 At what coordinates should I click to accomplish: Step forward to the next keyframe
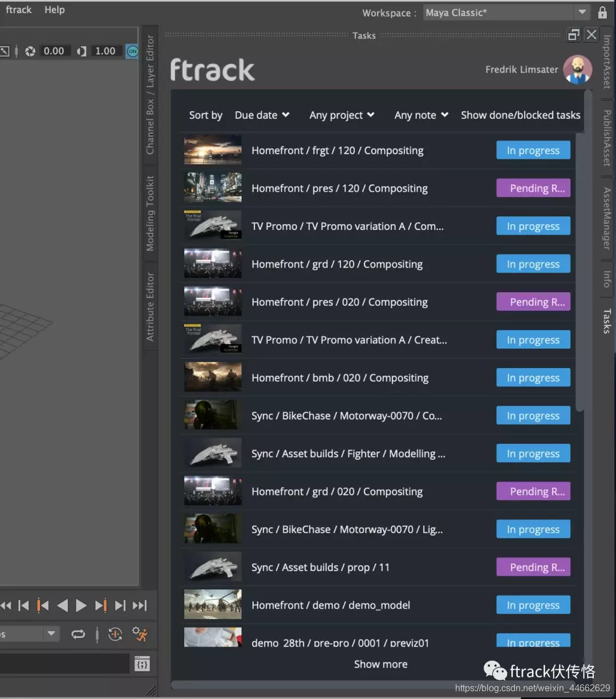pyautogui.click(x=101, y=605)
